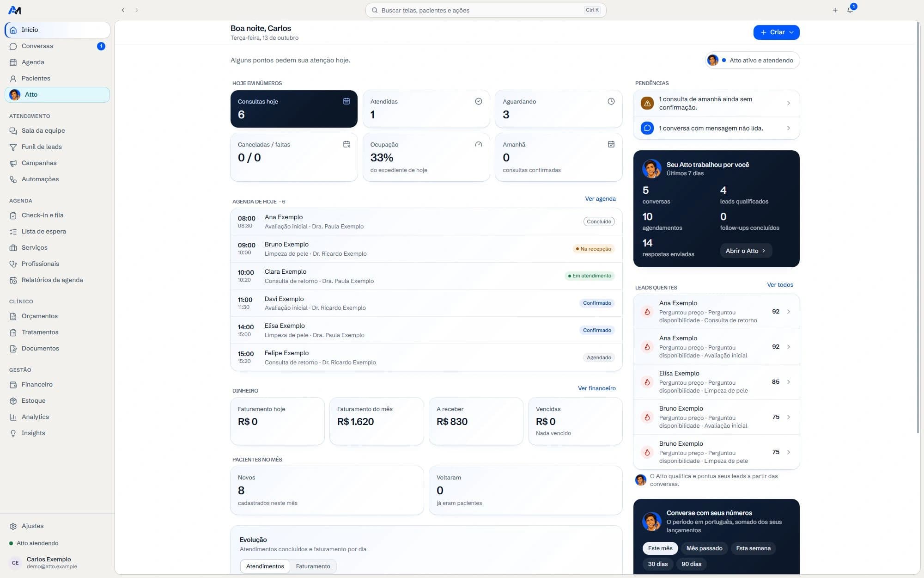Click the calendar-check icon on Amanhã card

tap(611, 144)
